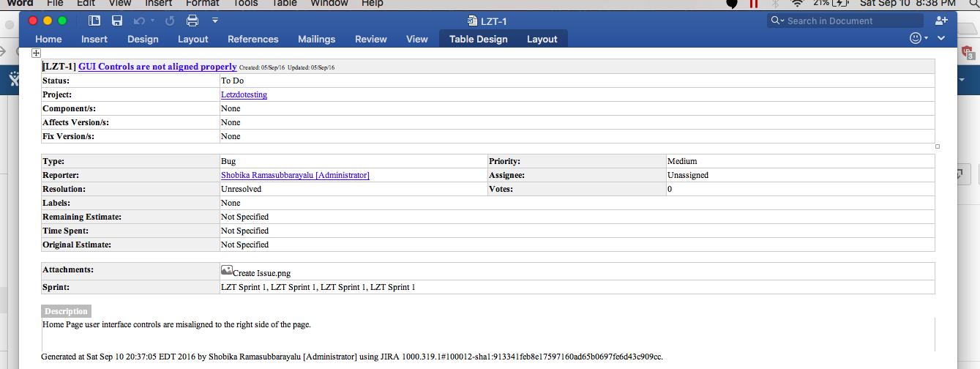Click the red pause icon in menu bar
Image resolution: width=980 pixels, height=369 pixels.
tap(754, 4)
